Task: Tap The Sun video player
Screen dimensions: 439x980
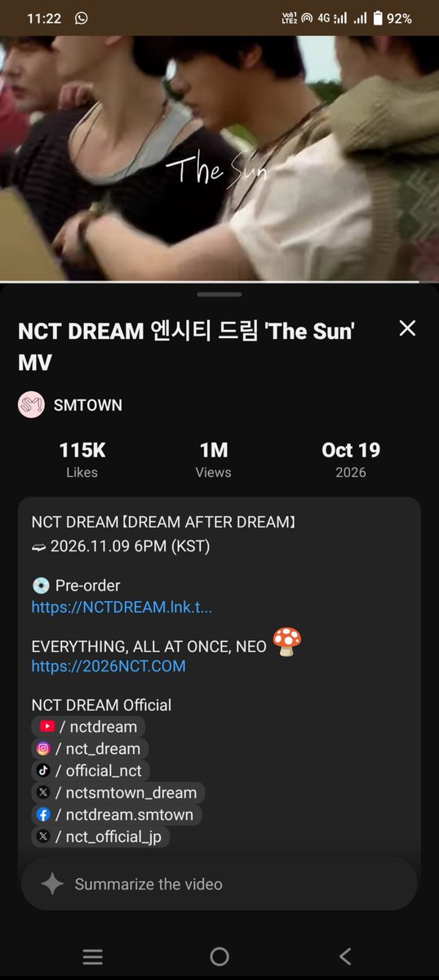Action: click(219, 158)
